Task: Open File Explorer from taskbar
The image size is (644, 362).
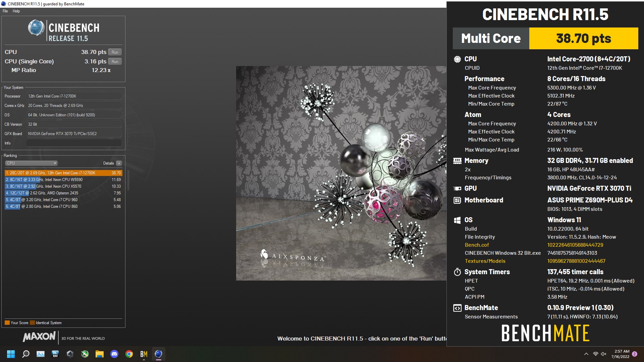Action: coord(100,354)
